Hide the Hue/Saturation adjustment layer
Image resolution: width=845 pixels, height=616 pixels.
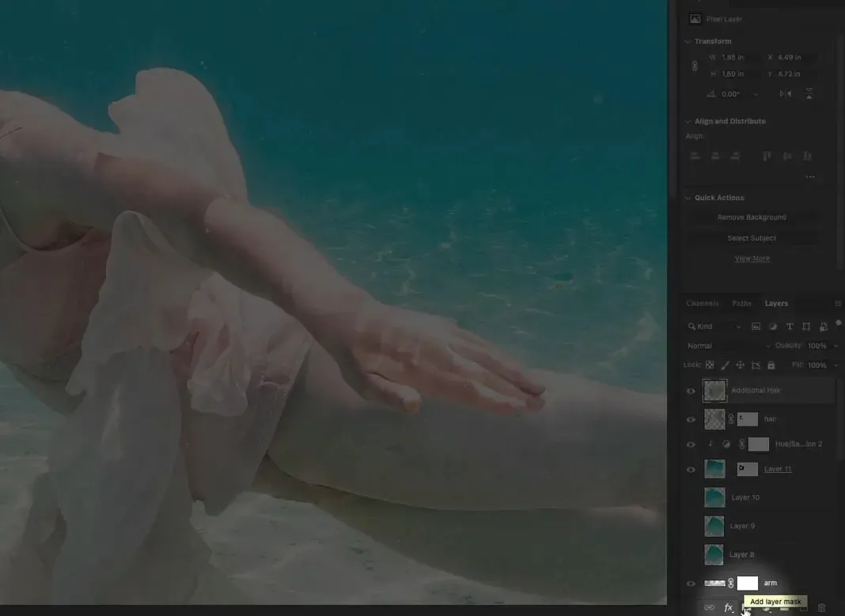pyautogui.click(x=691, y=444)
